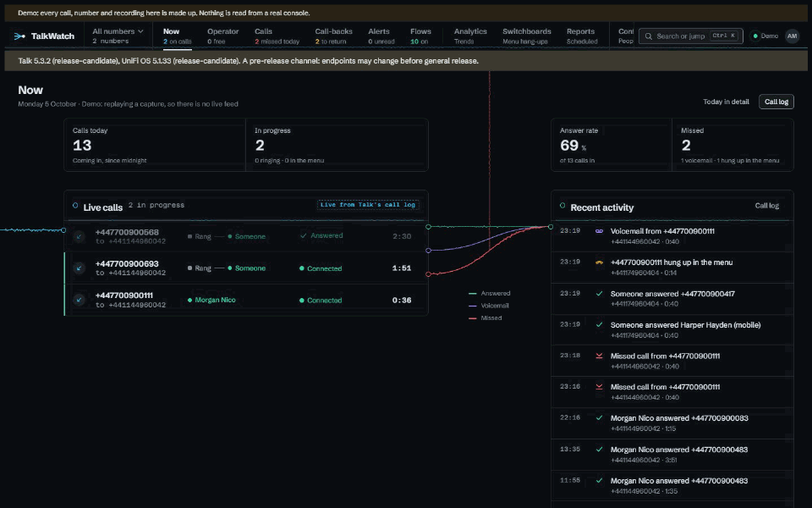Image resolution: width=812 pixels, height=508 pixels.
Task: Click the 1:51 call duration
Action: (x=401, y=268)
